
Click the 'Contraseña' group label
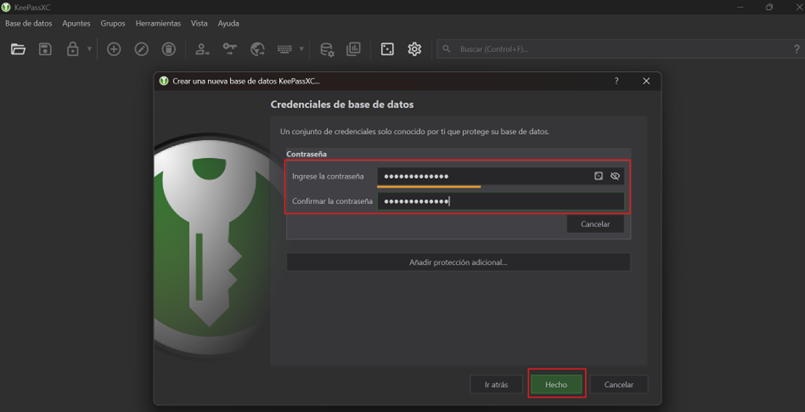tap(306, 154)
